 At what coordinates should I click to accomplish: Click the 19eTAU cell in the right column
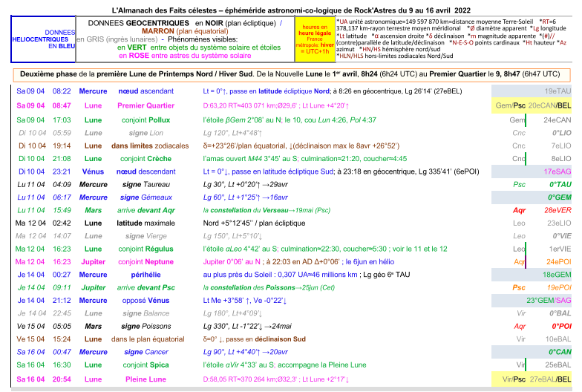coord(557,91)
